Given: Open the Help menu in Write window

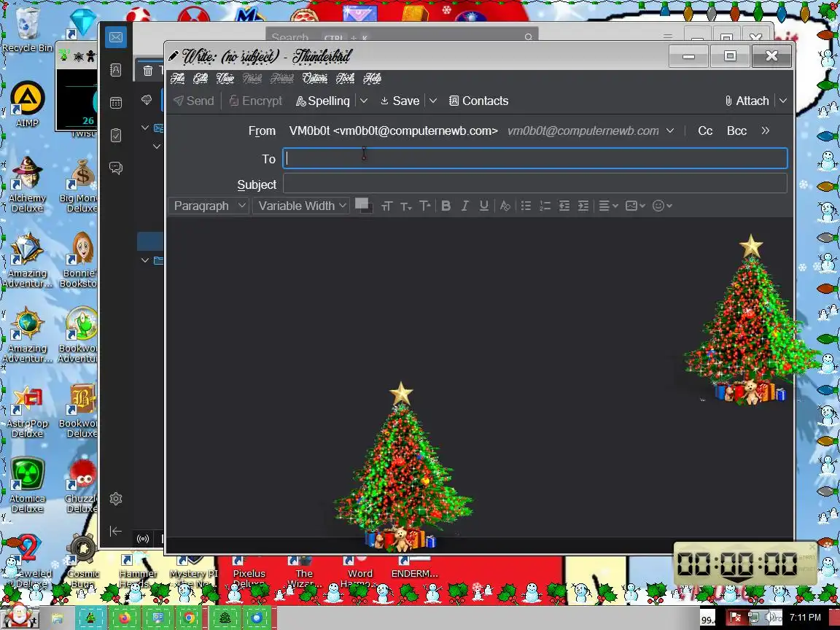Looking at the screenshot, I should tap(373, 78).
